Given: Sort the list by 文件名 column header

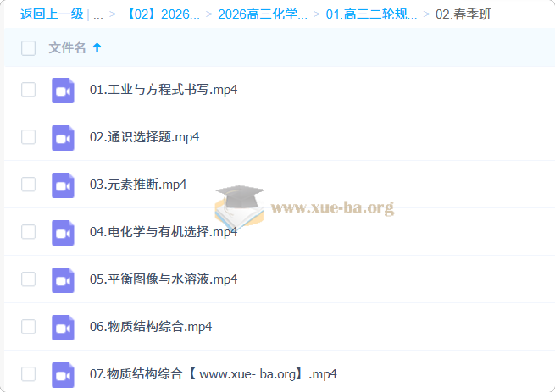Looking at the screenshot, I should point(67,48).
